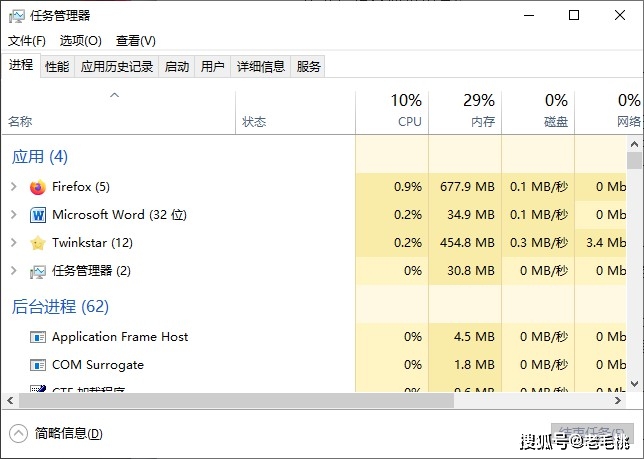Click Firefox memory value 677.9 MB

pyautogui.click(x=467, y=187)
